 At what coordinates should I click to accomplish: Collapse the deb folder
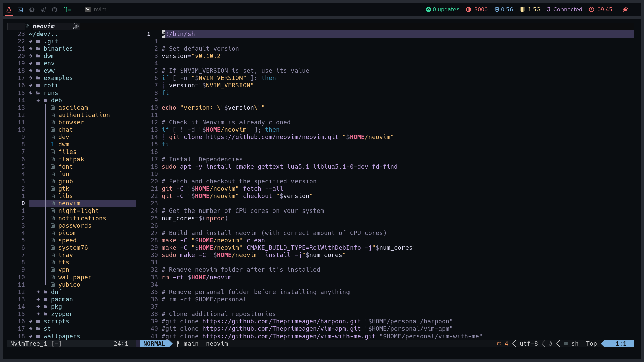(x=56, y=100)
